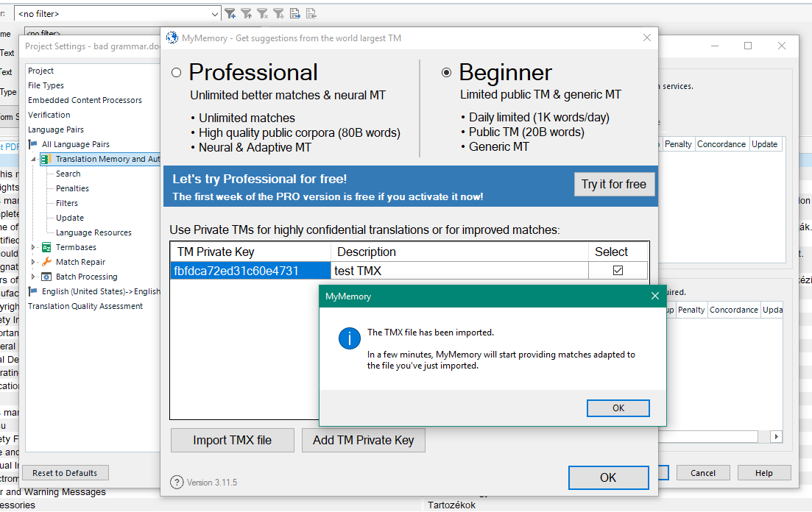
Task: Expand the Termbases node
Action: (33, 247)
